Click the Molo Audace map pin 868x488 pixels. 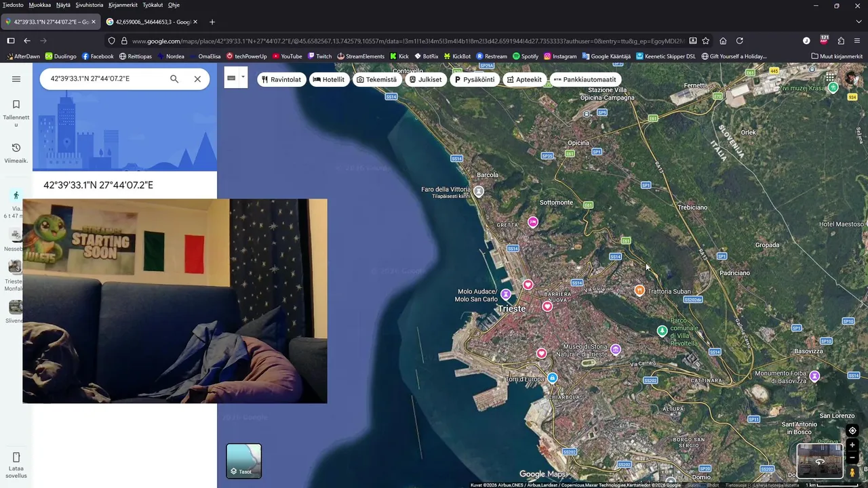point(506,294)
